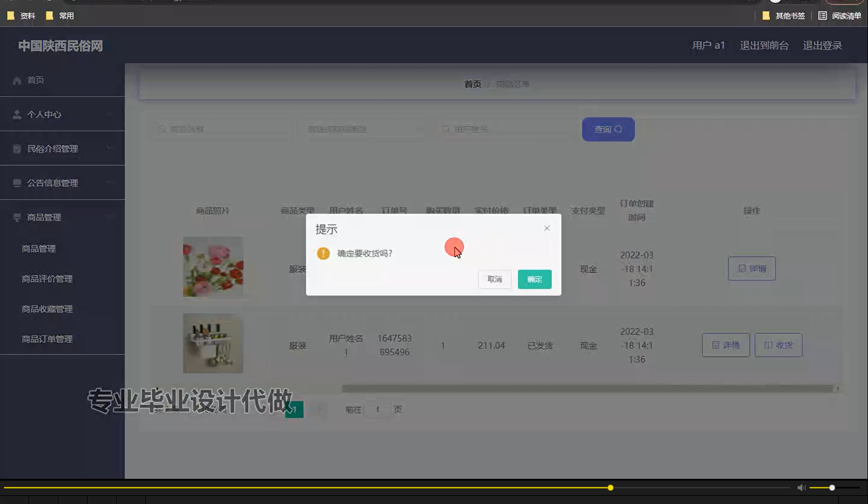868x504 pixels.
Task: Click the 首页 breadcrumb item
Action: (x=472, y=84)
